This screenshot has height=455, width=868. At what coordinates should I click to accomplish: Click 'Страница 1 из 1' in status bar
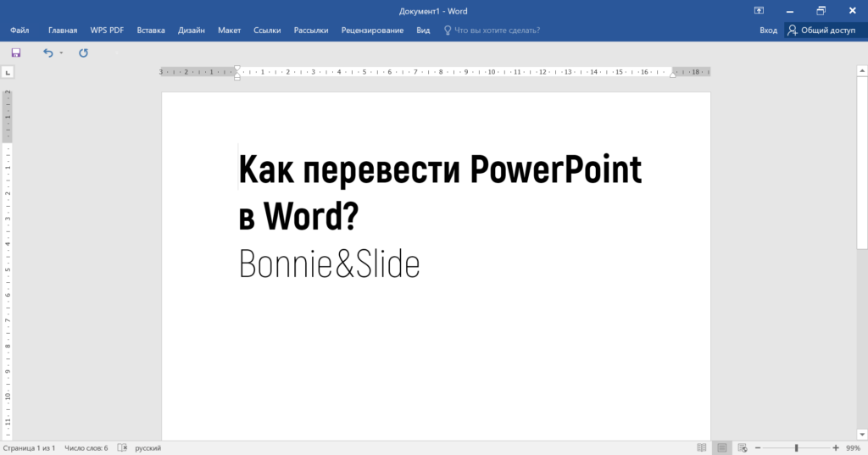(29, 448)
